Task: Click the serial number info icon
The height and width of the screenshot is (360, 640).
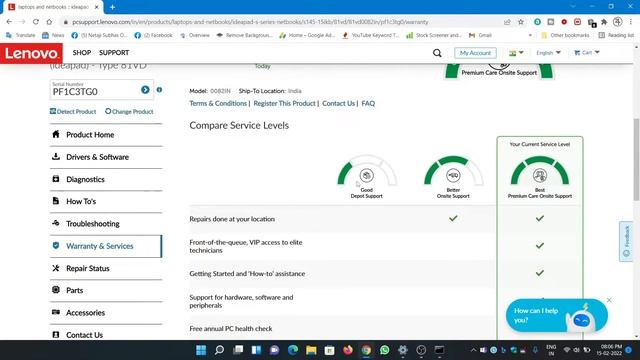Action: point(159,90)
